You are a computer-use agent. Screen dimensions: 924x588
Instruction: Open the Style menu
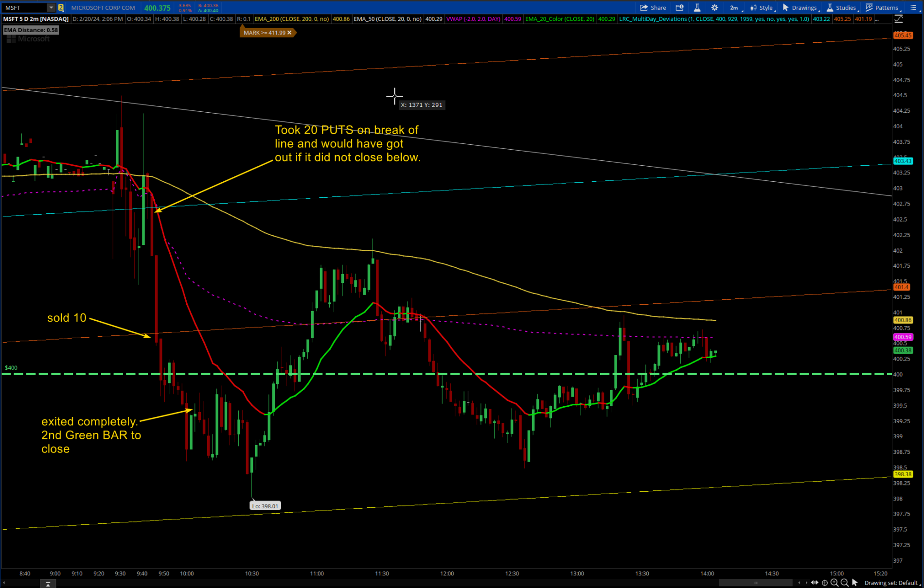click(x=762, y=7)
